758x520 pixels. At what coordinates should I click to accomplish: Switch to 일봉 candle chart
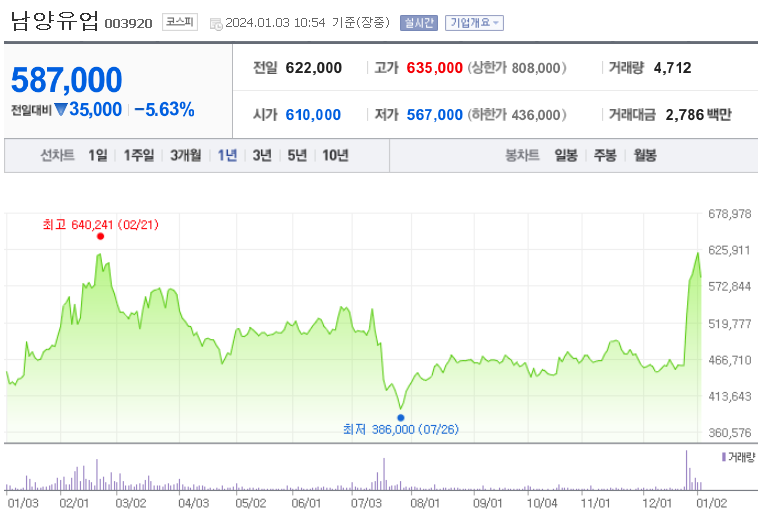[x=566, y=155]
